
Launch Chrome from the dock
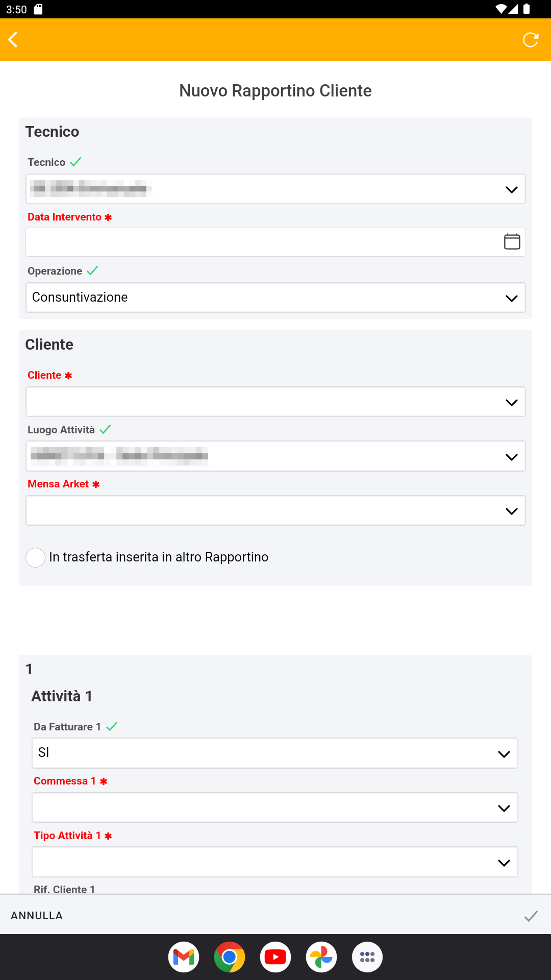(x=230, y=957)
